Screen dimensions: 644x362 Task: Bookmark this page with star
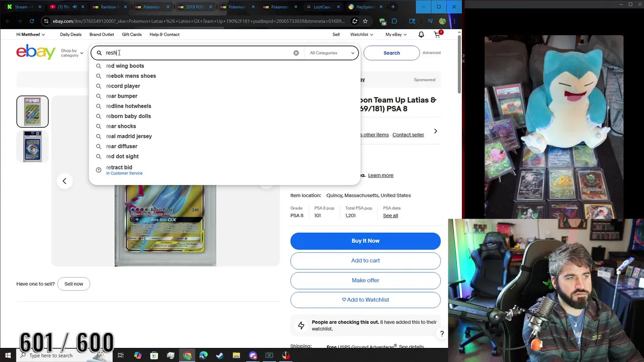[365, 21]
